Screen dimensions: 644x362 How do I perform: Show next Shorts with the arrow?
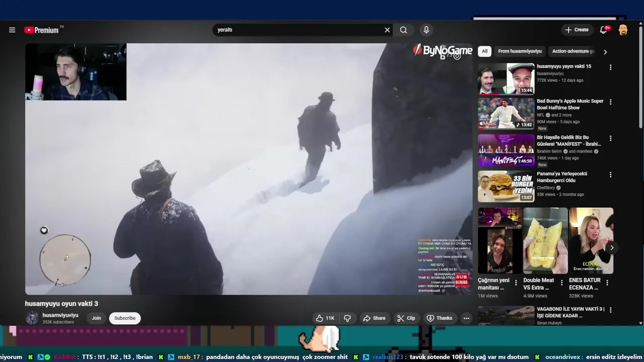click(x=612, y=247)
